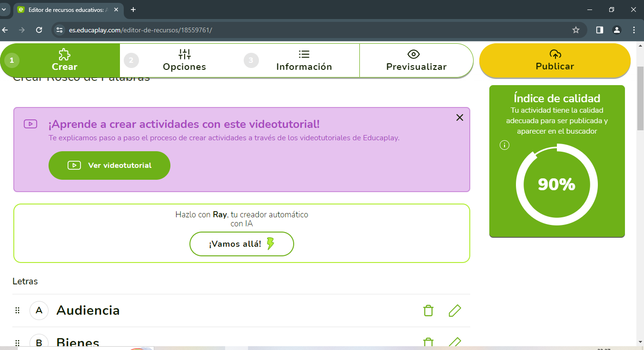644x350 pixels.
Task: Click the quality index info icon
Action: click(x=505, y=145)
